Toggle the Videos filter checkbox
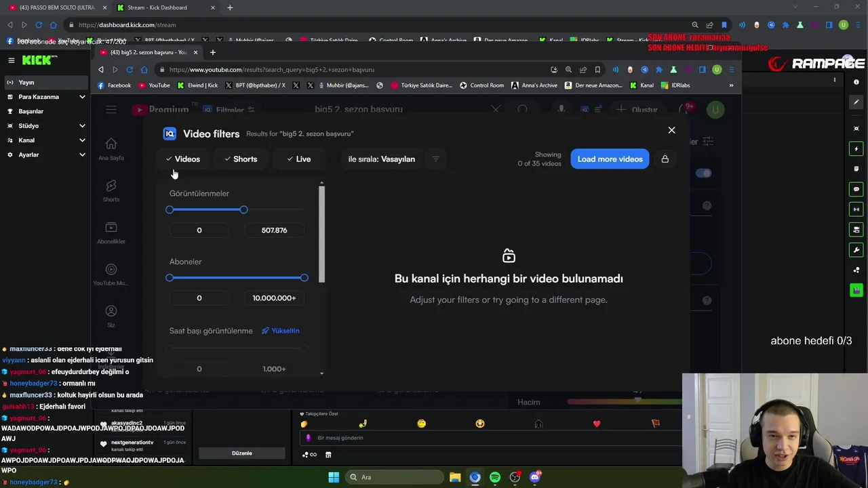Image resolution: width=868 pixels, height=488 pixels. click(183, 159)
